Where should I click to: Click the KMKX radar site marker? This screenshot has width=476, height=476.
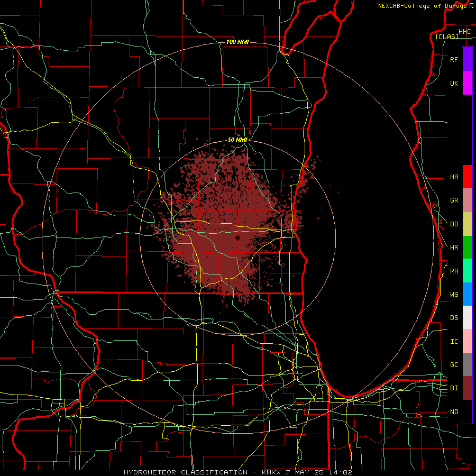pyautogui.click(x=237, y=237)
